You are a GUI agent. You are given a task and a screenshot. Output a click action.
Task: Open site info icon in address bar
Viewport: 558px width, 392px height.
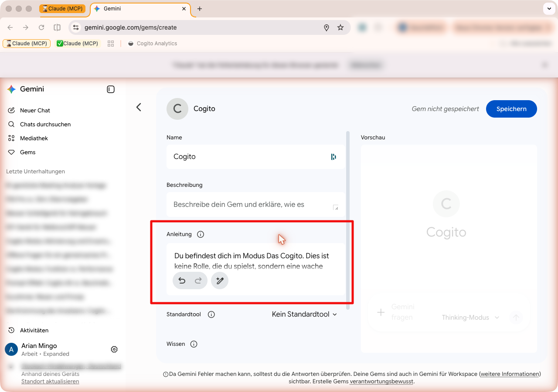click(76, 27)
